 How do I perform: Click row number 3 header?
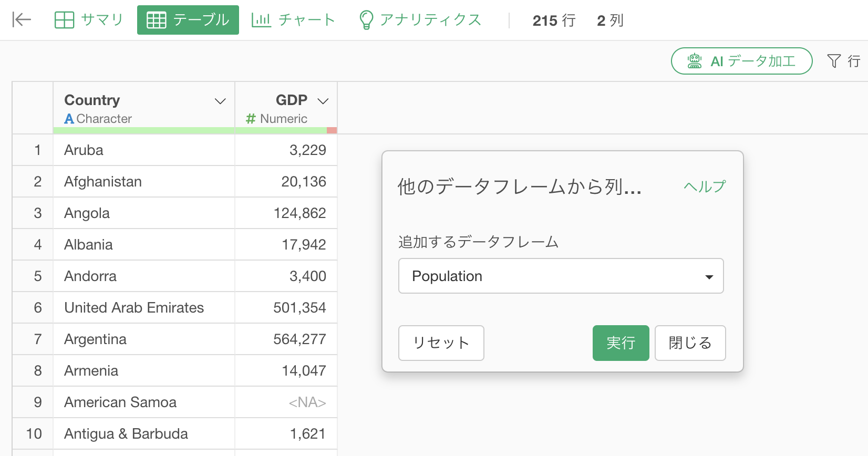pyautogui.click(x=37, y=213)
